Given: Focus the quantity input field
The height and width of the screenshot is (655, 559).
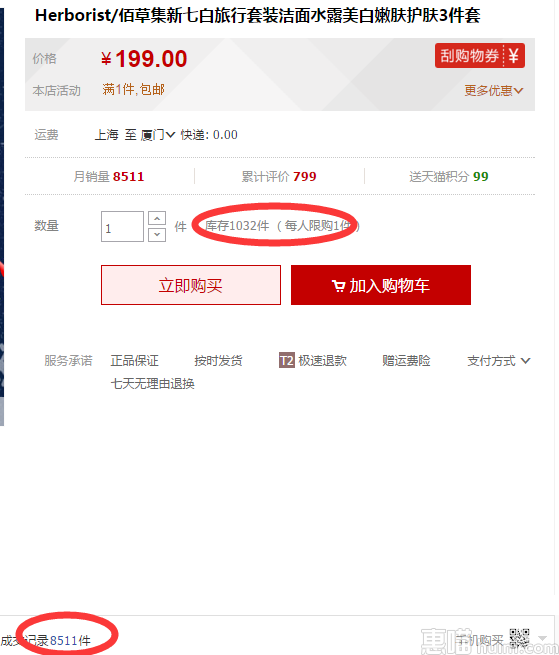Looking at the screenshot, I should (122, 226).
